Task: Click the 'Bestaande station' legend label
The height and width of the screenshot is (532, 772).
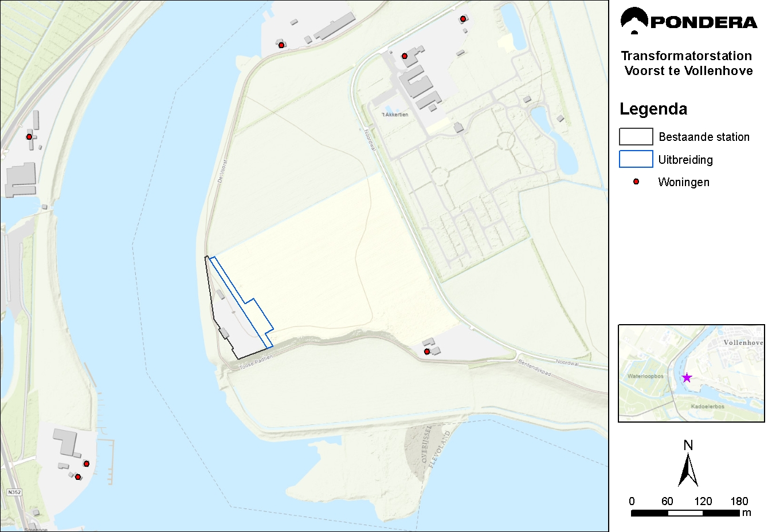Action: [704, 137]
